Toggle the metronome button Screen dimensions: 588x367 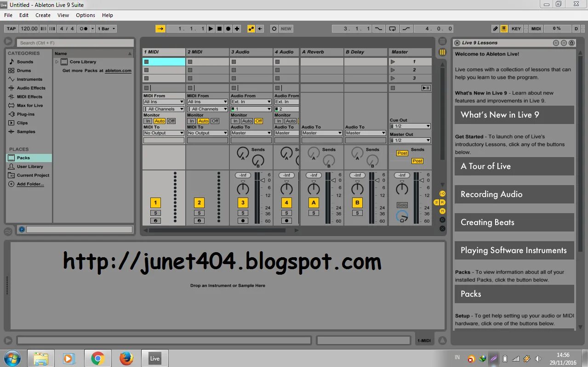click(84, 28)
